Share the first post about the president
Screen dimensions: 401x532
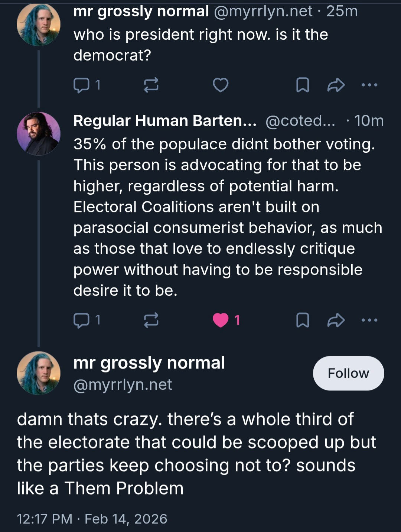click(x=336, y=85)
